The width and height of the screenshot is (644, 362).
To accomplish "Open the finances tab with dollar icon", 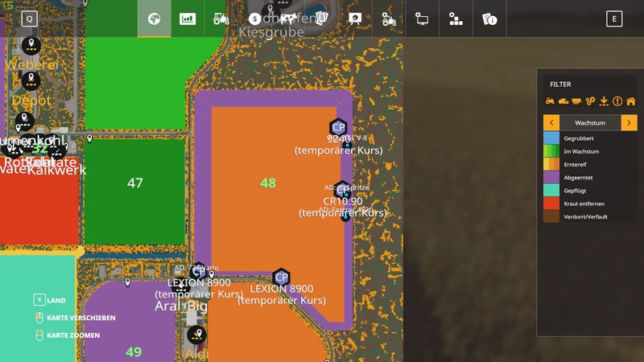I will tap(254, 19).
